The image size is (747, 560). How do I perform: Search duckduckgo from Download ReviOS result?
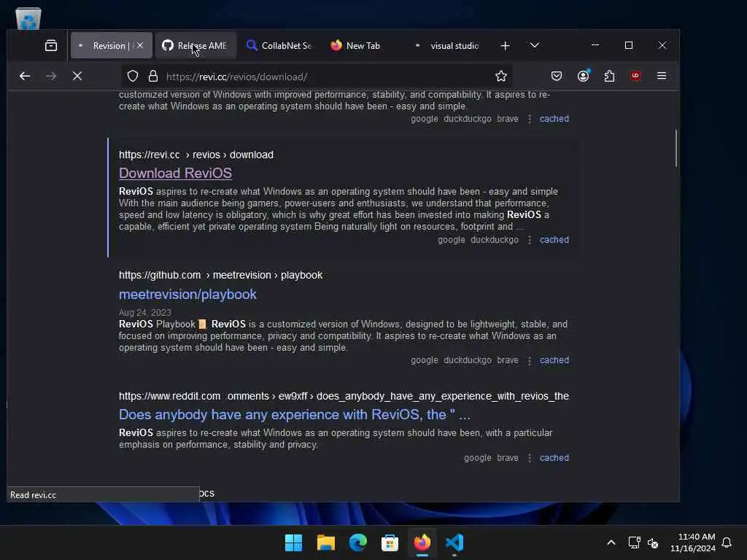(x=495, y=240)
